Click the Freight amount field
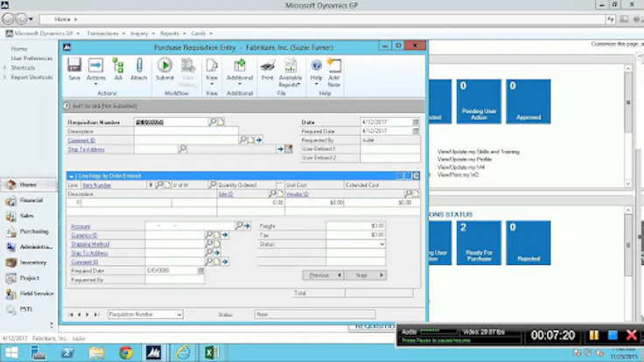 (x=355, y=226)
